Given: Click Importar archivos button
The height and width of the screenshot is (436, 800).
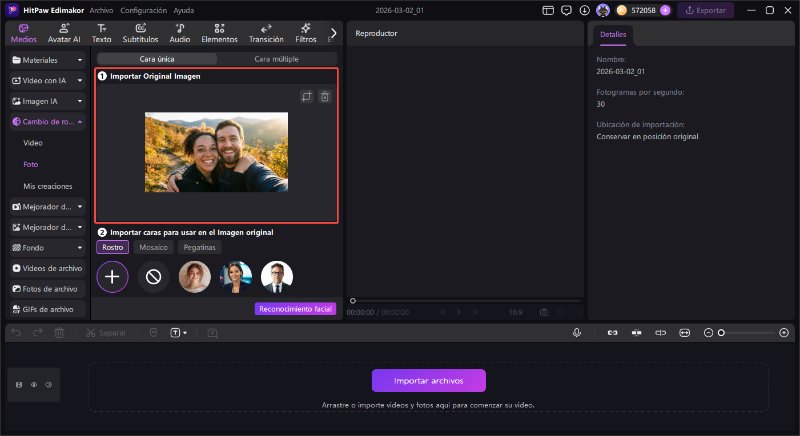Looking at the screenshot, I should (429, 381).
